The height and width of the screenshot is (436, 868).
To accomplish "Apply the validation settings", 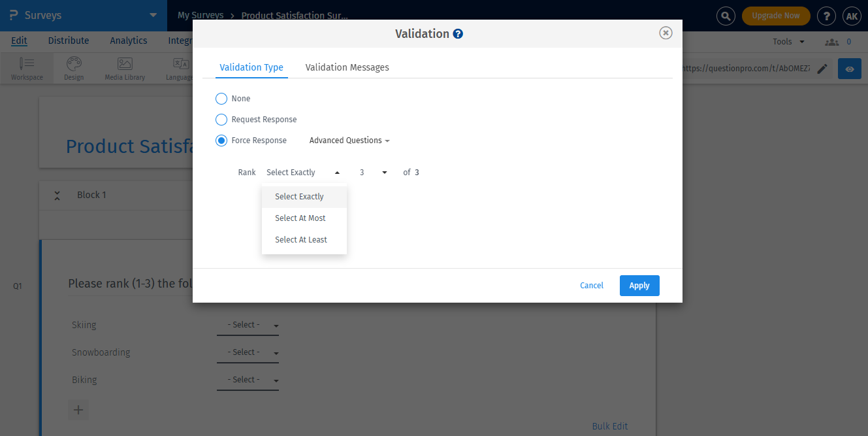I will tap(639, 285).
